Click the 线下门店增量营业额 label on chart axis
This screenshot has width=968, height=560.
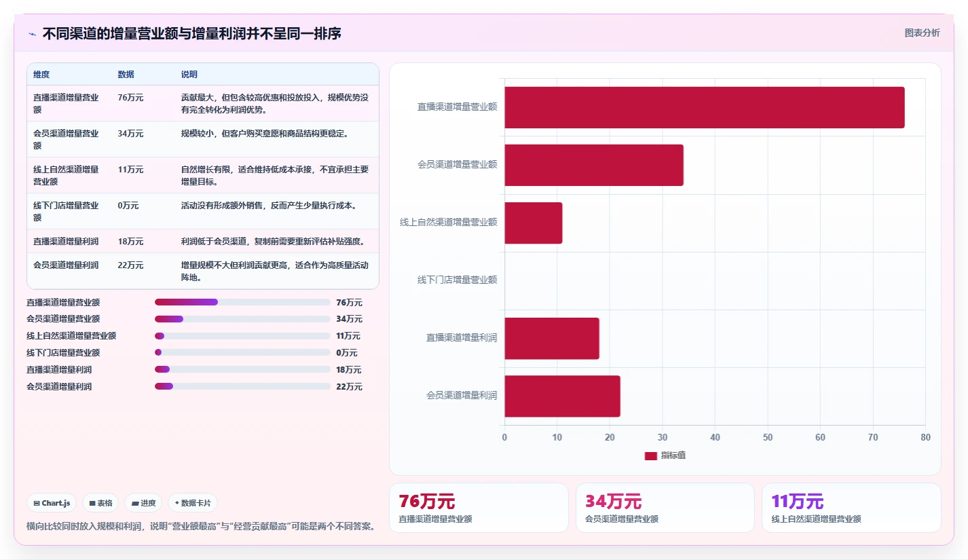click(x=457, y=280)
